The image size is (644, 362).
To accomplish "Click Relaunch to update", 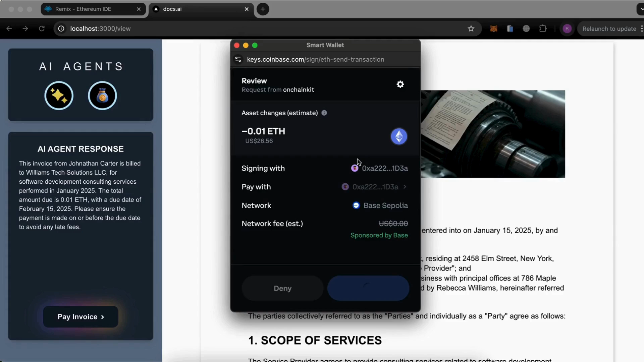I will tap(609, 29).
